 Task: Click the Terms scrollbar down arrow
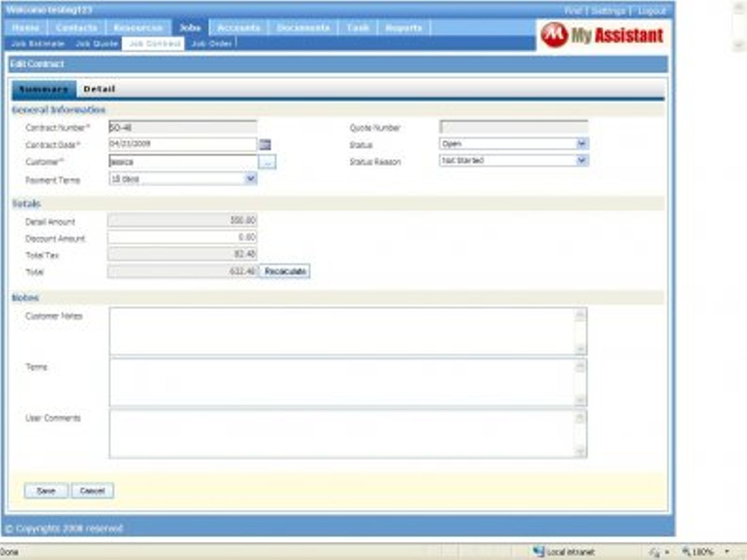click(580, 400)
